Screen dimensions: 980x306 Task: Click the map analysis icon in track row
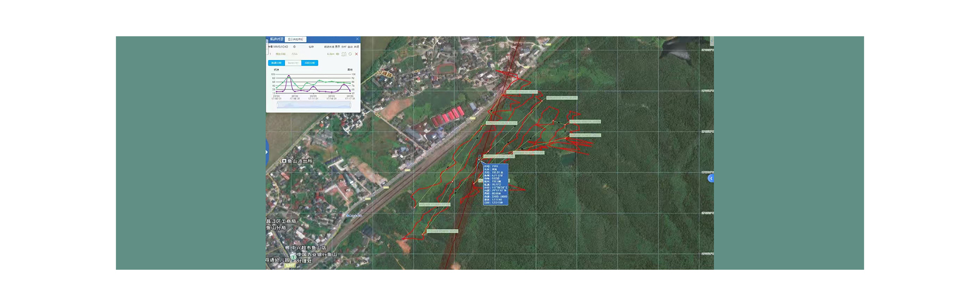(x=344, y=54)
